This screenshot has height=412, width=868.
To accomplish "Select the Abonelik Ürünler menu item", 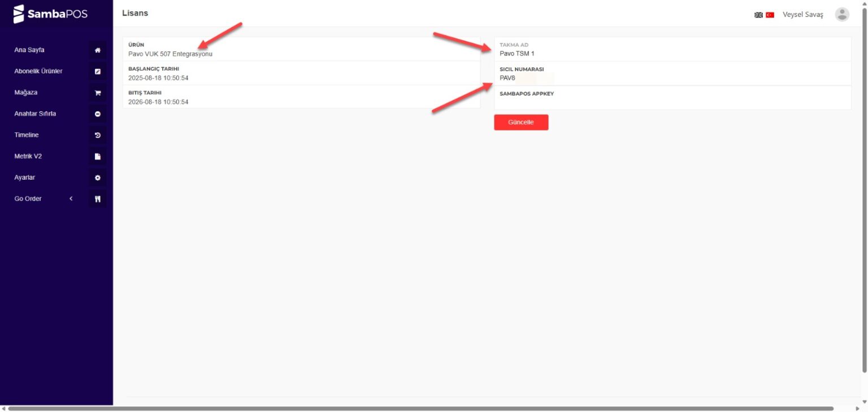I will pos(38,71).
